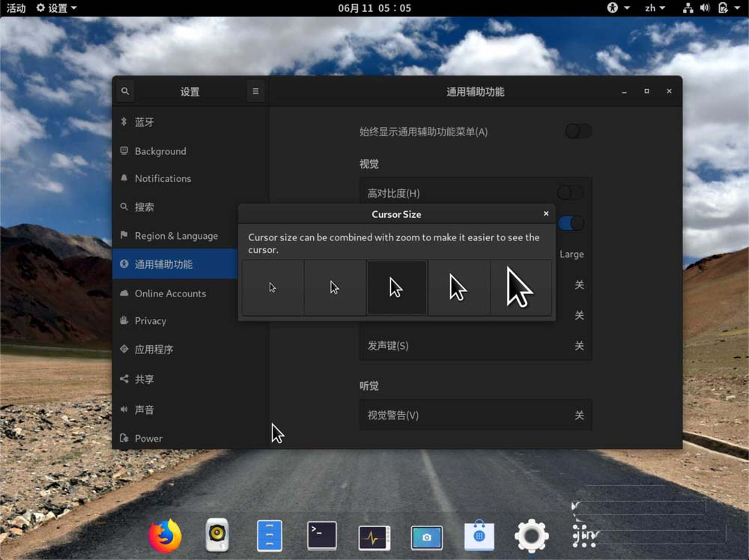This screenshot has height=560, width=749.
Task: Open Online Accounts panel
Action: (x=170, y=293)
